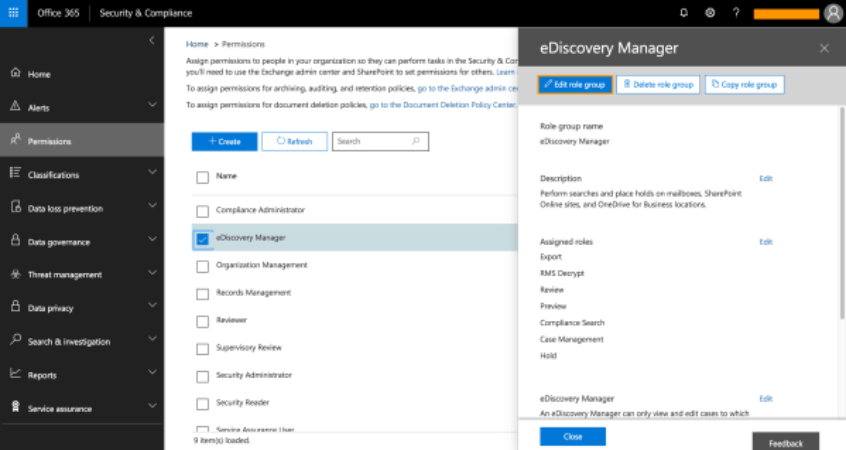Tick the Records Management checkbox
This screenshot has width=846, height=450.
point(203,293)
